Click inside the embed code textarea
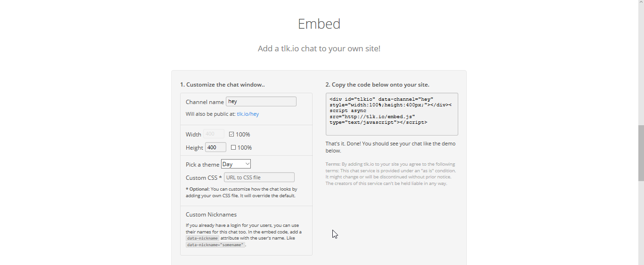 391,114
